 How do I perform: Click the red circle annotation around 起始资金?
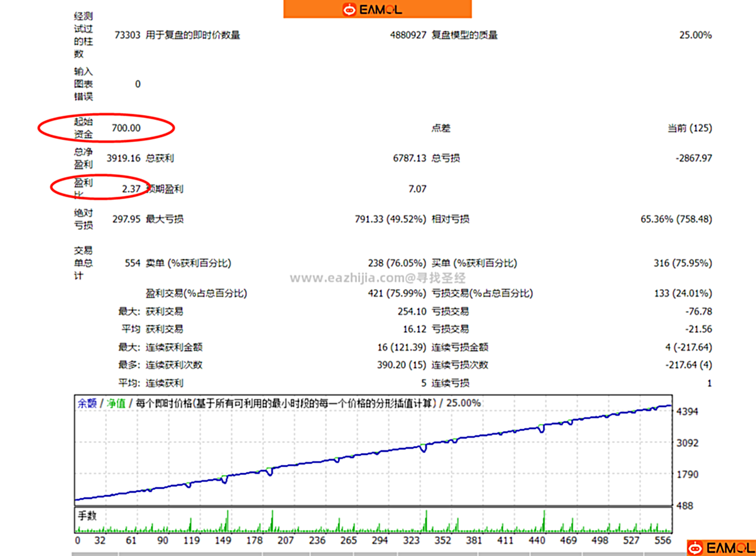pos(107,127)
